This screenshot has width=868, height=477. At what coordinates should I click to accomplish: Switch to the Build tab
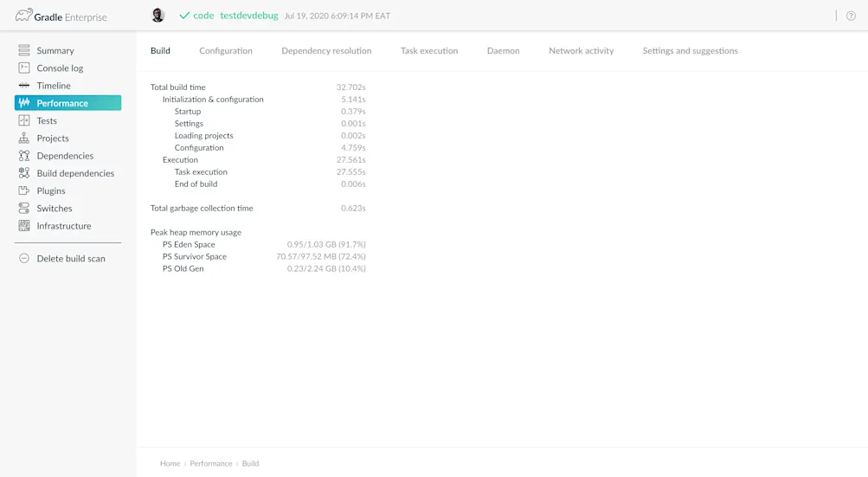coord(161,50)
